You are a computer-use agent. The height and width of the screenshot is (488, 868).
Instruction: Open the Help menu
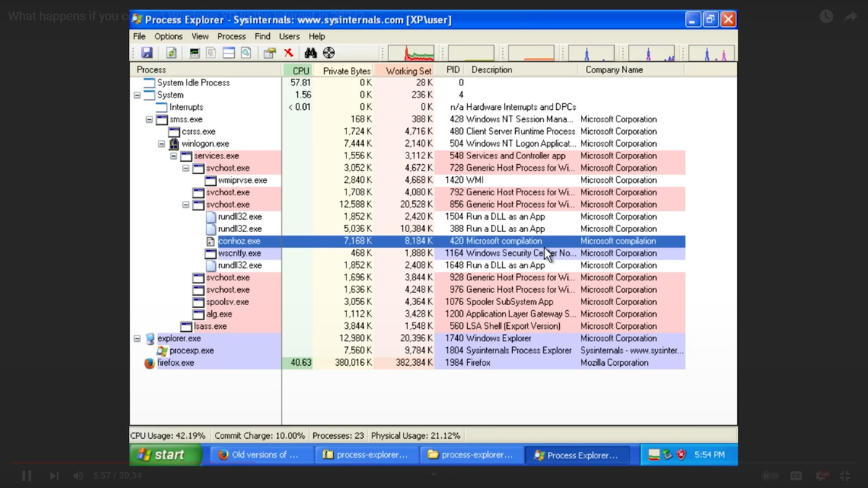pos(317,36)
